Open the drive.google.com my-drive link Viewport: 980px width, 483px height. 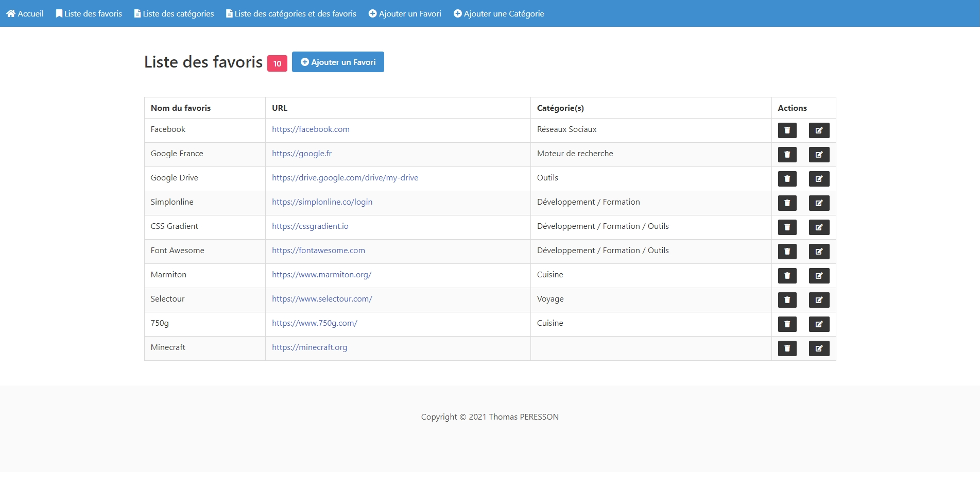pyautogui.click(x=345, y=178)
